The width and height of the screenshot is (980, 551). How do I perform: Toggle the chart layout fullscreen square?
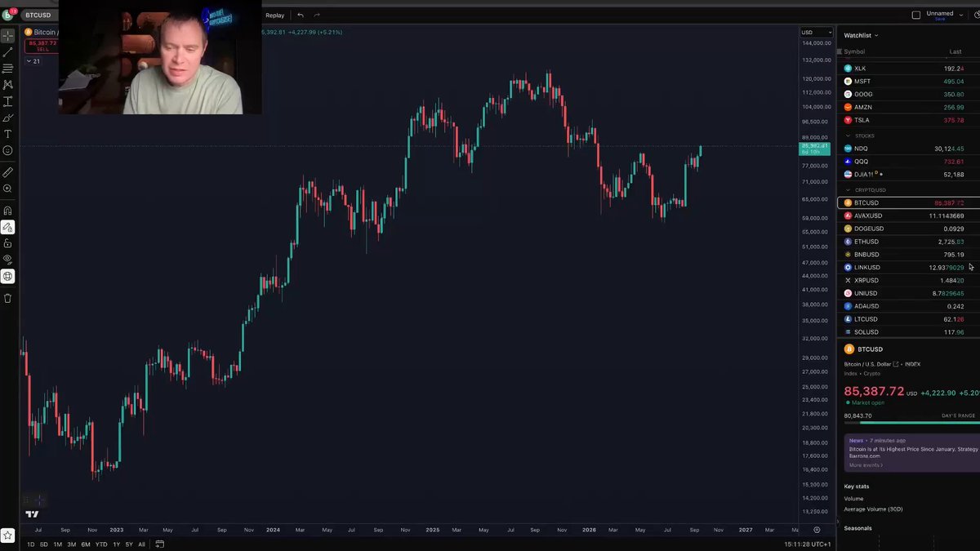tap(915, 15)
